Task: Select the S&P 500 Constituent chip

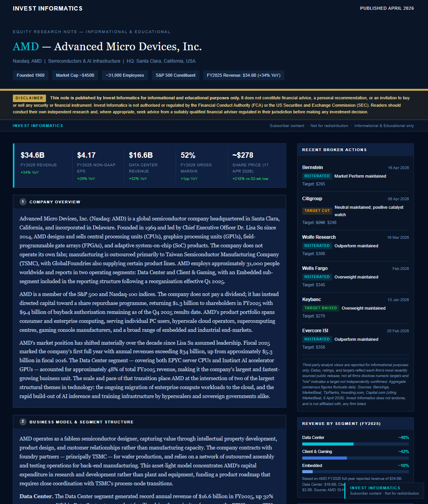Action: [176, 75]
